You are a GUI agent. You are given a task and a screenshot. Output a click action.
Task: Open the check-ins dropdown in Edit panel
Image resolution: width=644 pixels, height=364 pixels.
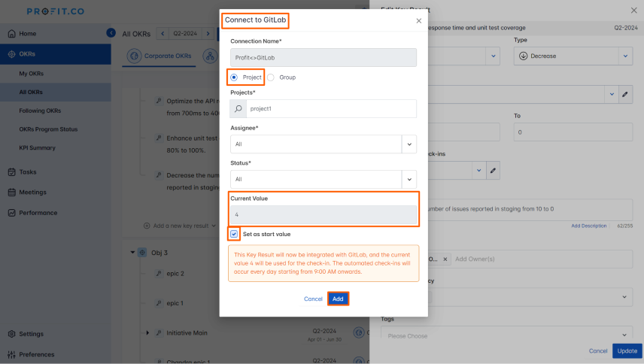click(x=479, y=170)
